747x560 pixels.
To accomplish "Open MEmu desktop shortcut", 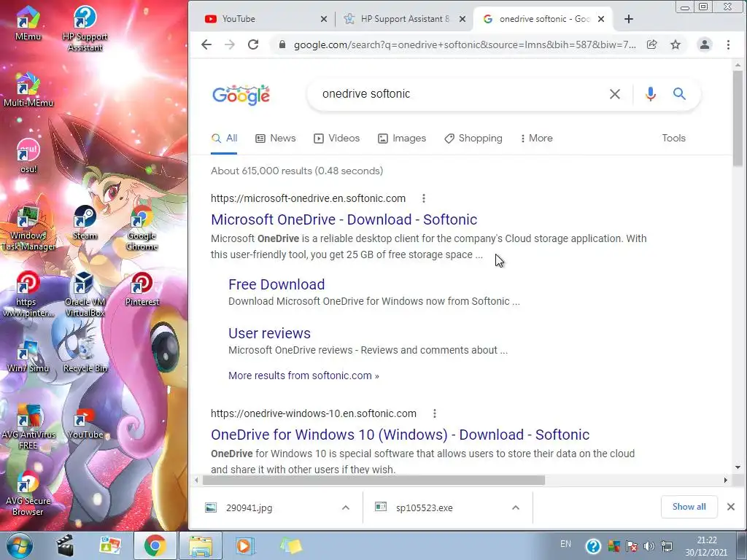I will [28, 23].
